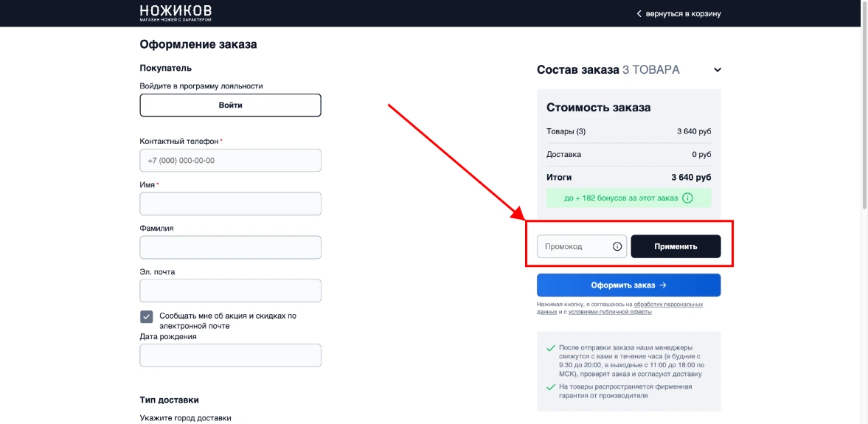Expand the Состав заказа order contents

click(x=718, y=70)
